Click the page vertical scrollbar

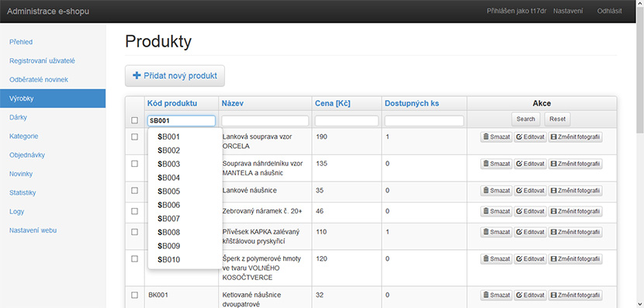pyautogui.click(x=640, y=78)
